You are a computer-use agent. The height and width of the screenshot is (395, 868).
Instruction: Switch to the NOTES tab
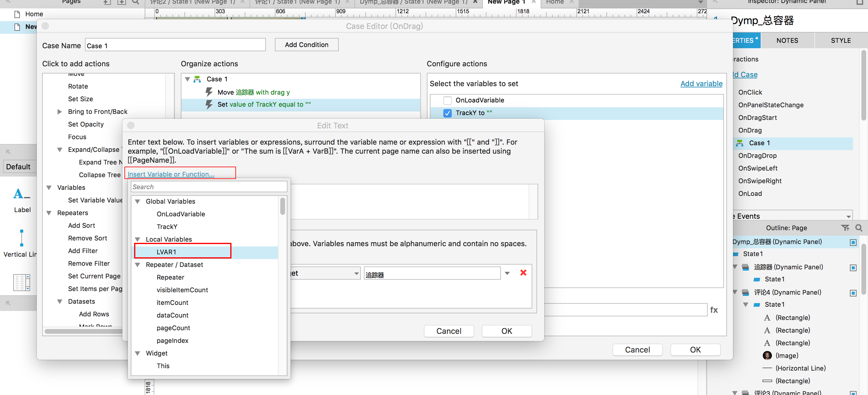787,40
